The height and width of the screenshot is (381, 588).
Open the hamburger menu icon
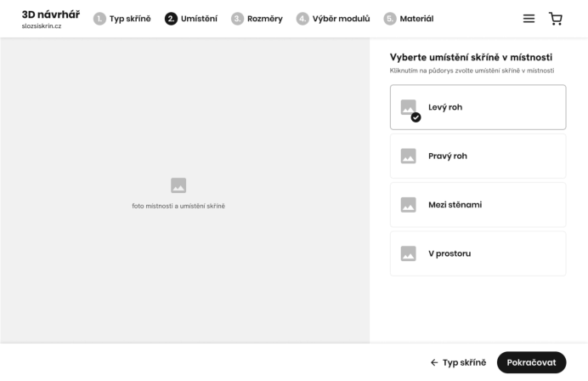click(529, 19)
